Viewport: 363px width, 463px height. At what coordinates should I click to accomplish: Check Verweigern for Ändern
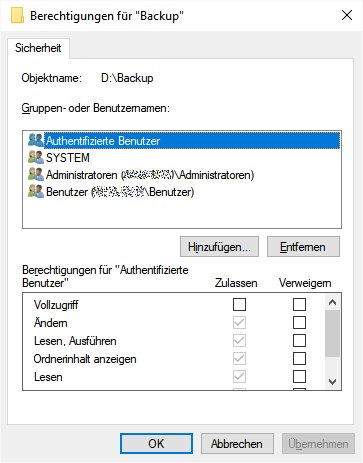pos(299,322)
